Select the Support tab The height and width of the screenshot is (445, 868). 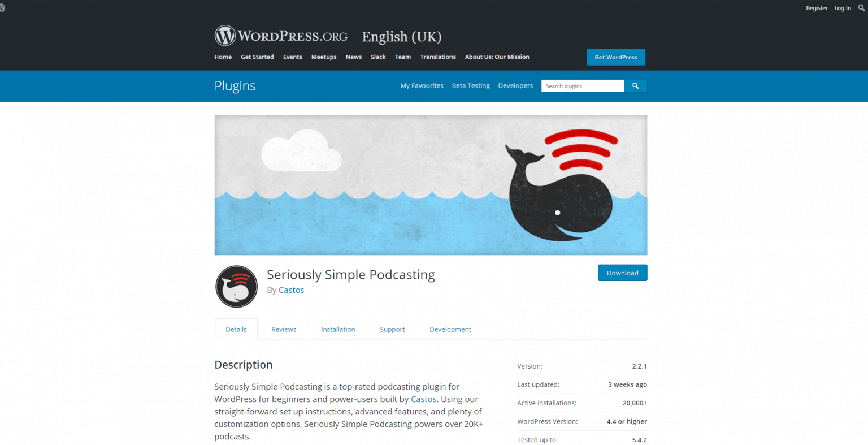pos(392,329)
